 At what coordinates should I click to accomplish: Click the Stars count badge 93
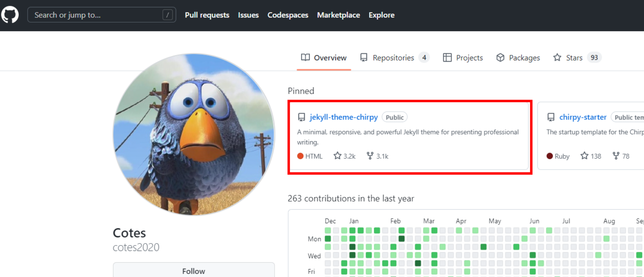tap(594, 58)
